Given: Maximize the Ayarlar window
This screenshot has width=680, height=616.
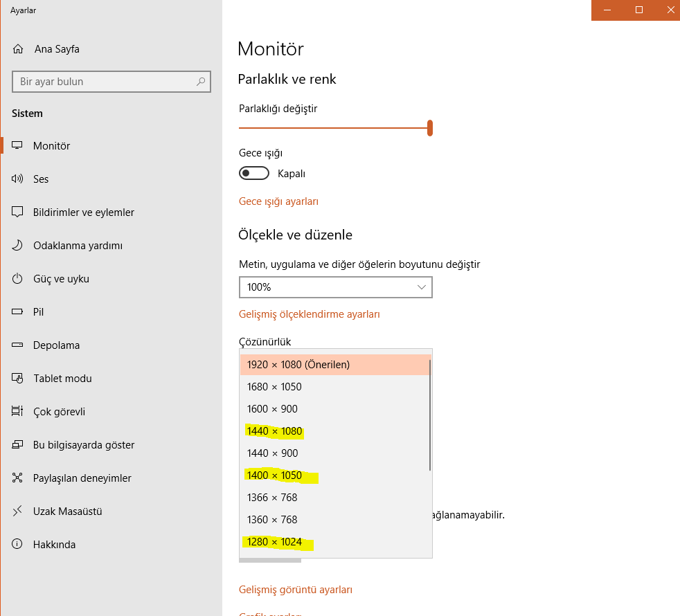Looking at the screenshot, I should tap(639, 10).
